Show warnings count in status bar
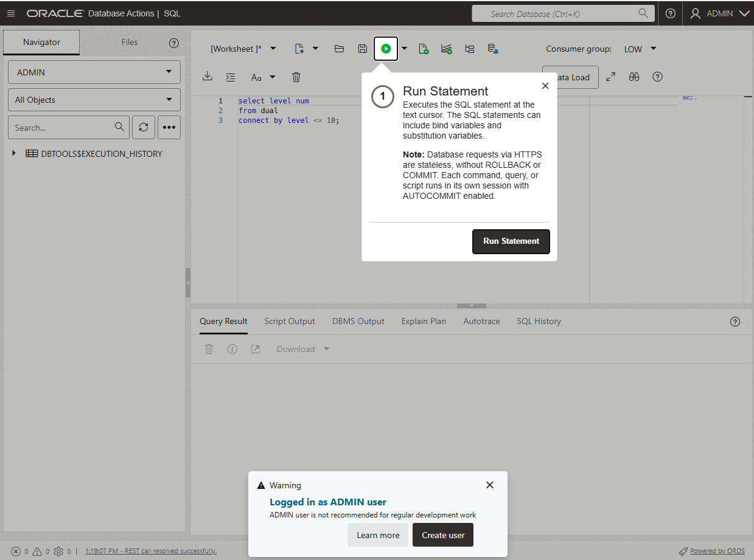This screenshot has height=560, width=754. tap(40, 551)
